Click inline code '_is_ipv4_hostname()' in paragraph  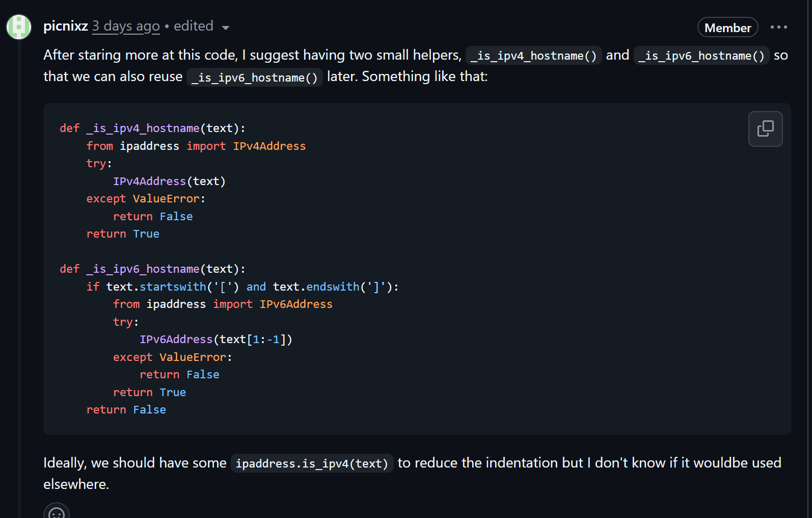pos(533,56)
